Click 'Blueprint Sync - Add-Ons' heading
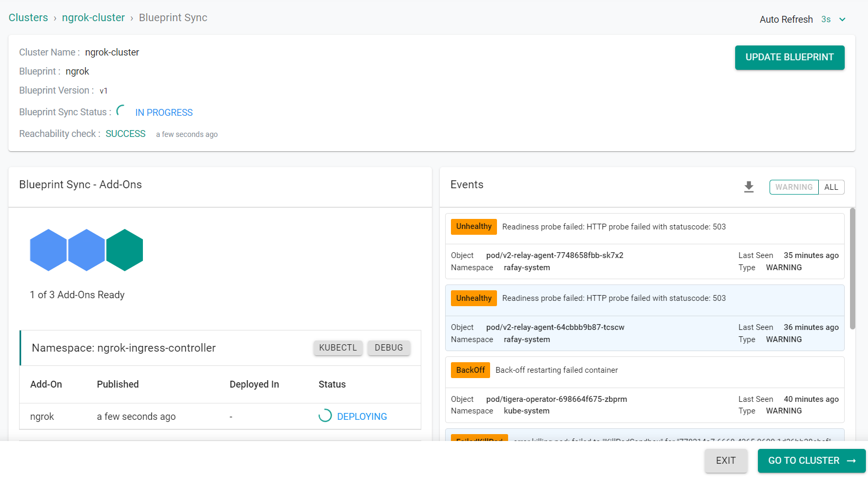The width and height of the screenshot is (868, 478). 80,185
